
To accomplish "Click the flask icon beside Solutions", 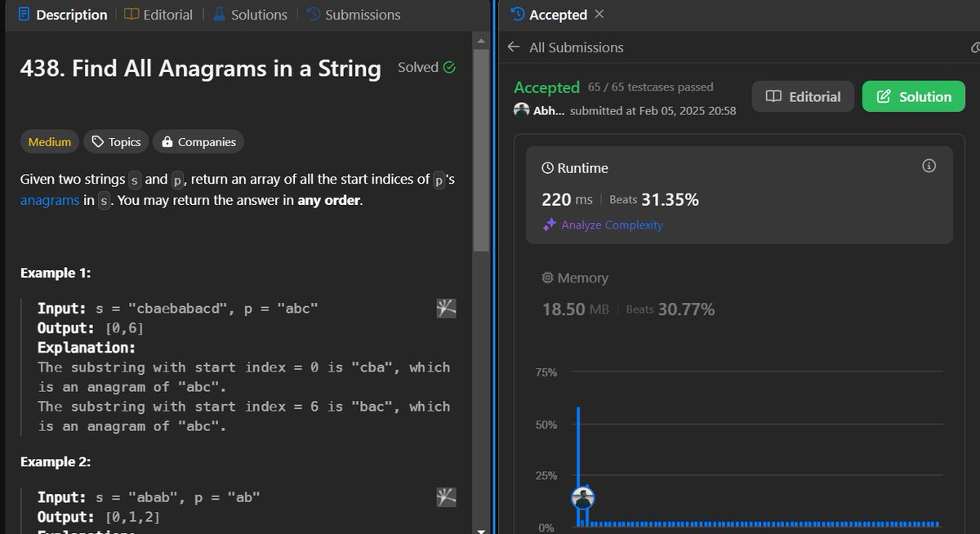I will 217,14.
